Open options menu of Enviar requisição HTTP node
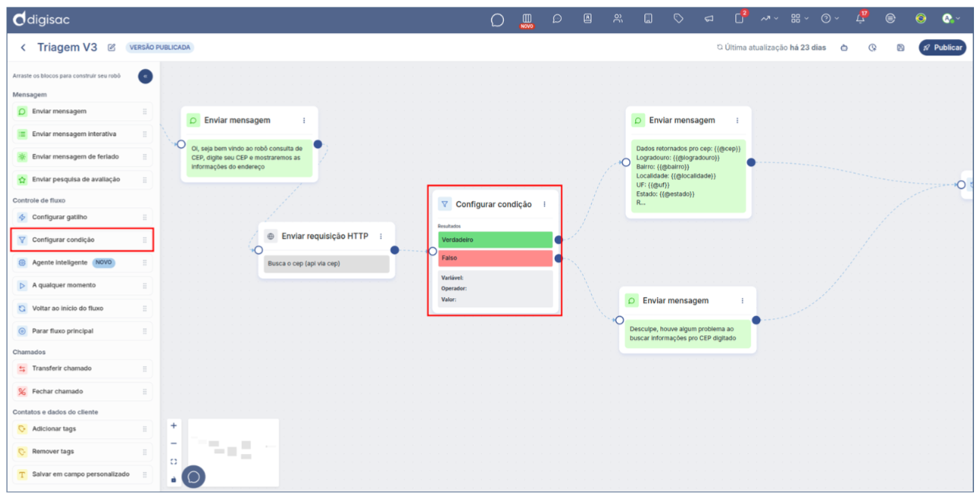980x499 pixels. [x=381, y=236]
